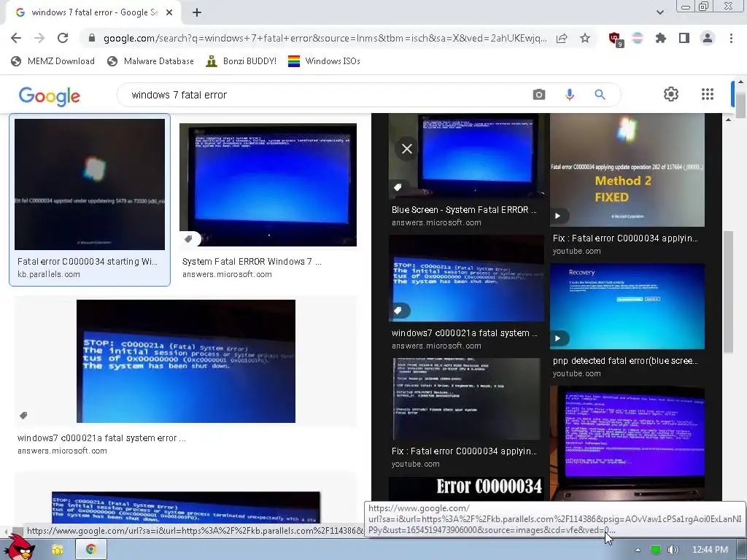The width and height of the screenshot is (747, 560).
Task: Open the Bonzi BUDDY! bookmark
Action: point(241,61)
